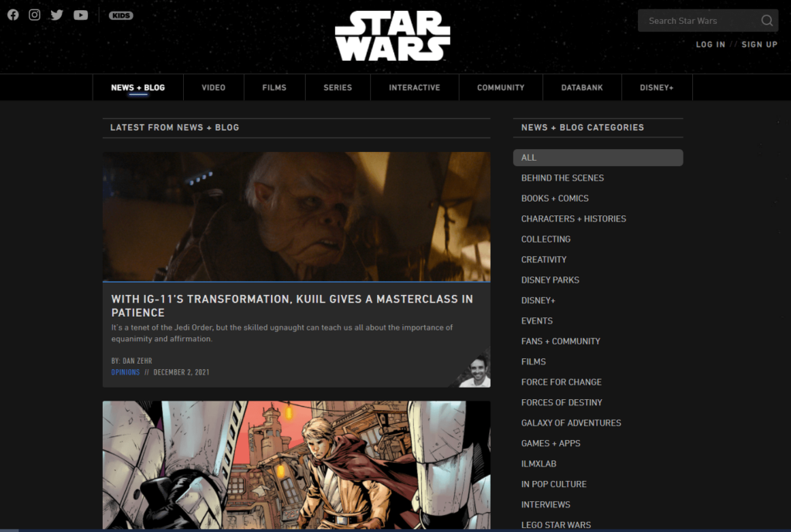Select the Collecting category

[x=545, y=239]
